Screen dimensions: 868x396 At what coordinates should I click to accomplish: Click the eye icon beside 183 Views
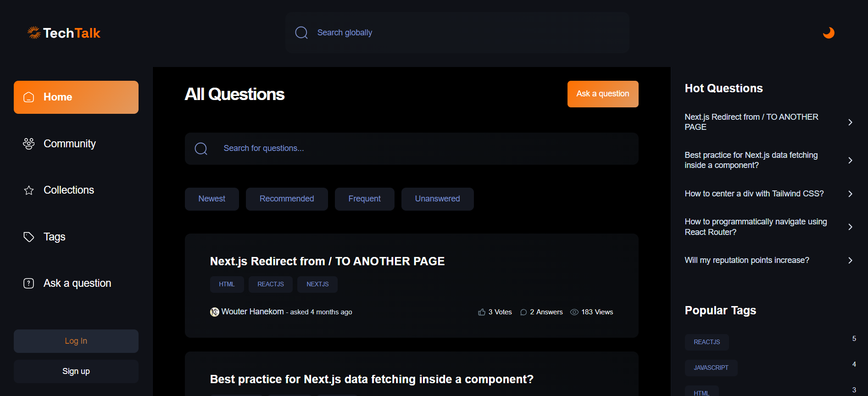pos(574,312)
